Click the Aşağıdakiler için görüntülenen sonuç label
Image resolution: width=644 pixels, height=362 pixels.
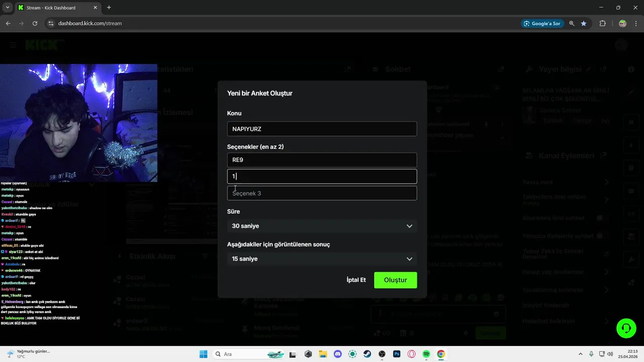pos(279,244)
